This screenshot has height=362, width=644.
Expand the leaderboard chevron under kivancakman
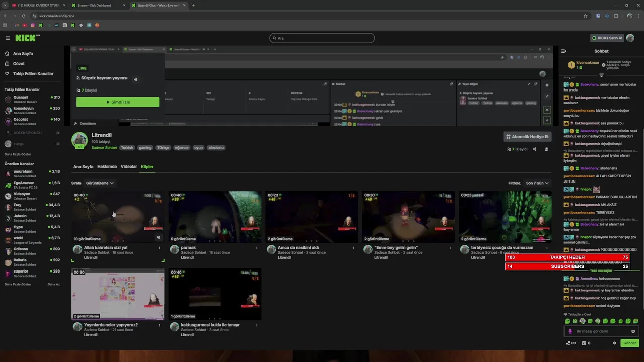click(x=601, y=75)
